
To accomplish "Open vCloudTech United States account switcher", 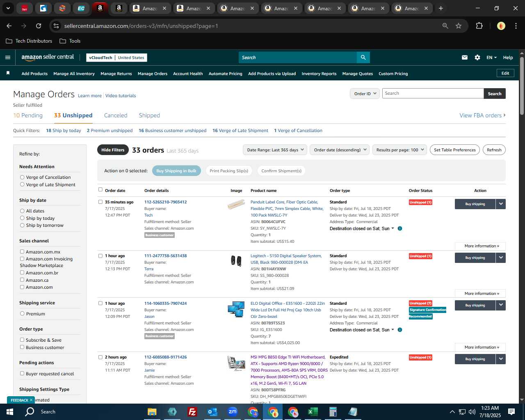I will (x=116, y=57).
